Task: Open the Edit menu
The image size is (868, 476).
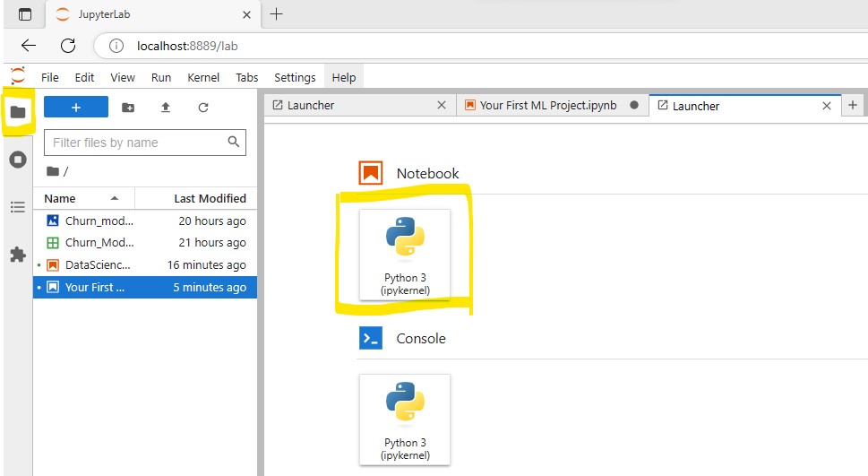Action: pyautogui.click(x=85, y=78)
